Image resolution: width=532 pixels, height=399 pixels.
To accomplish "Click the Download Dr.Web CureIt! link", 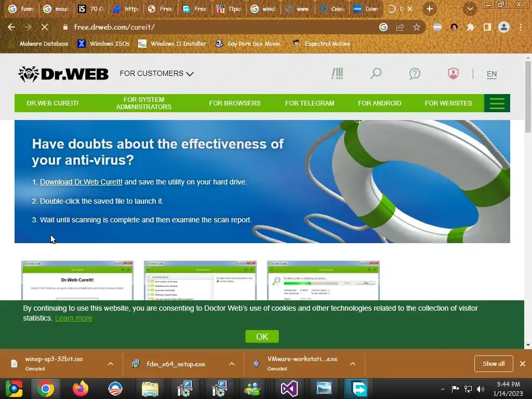I will 81,182.
